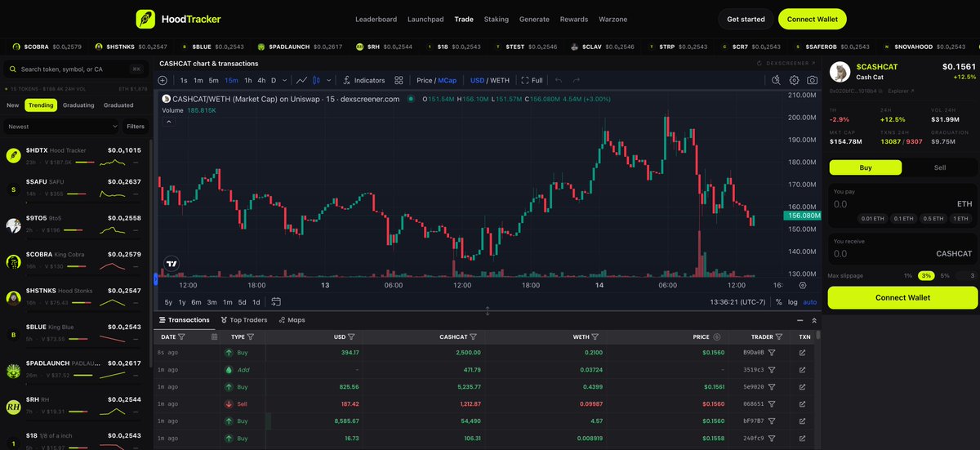This screenshot has height=450, width=980.
Task: Click the HoodTracker logo icon
Action: pyautogui.click(x=145, y=19)
